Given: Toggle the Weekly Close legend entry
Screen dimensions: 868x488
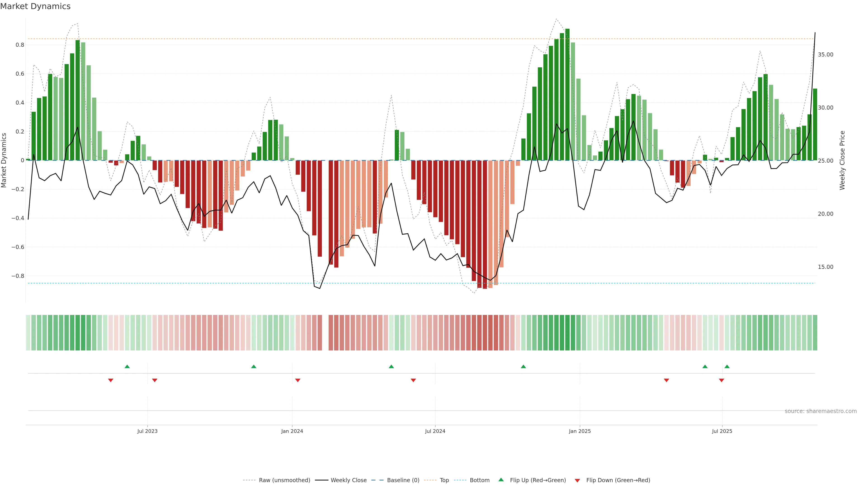Looking at the screenshot, I should (x=348, y=480).
